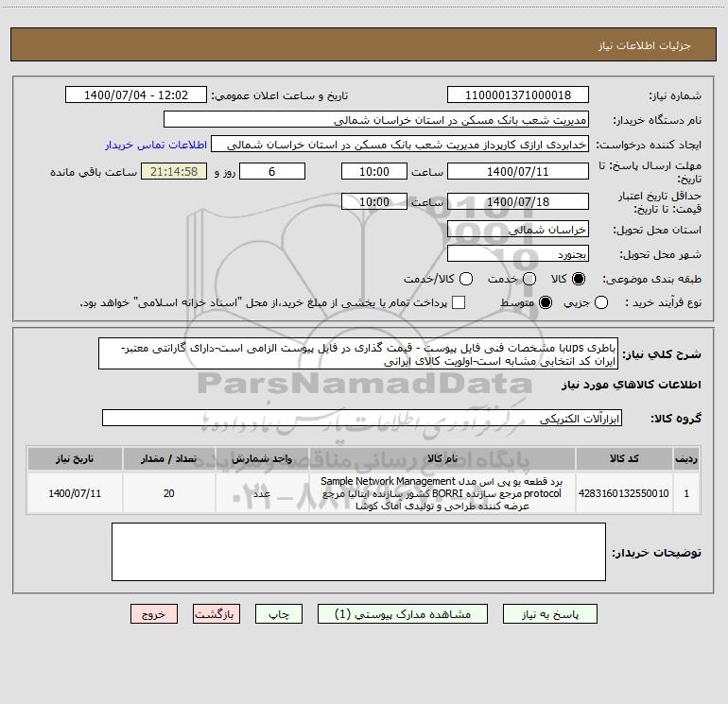Click the 'واحد شمارش' column header

point(262,458)
